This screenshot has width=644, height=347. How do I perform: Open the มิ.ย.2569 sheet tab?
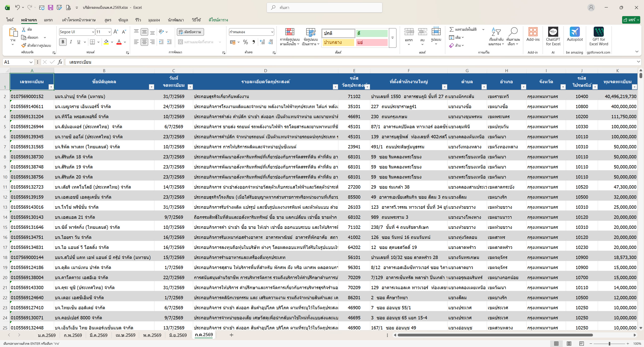tap(178, 335)
